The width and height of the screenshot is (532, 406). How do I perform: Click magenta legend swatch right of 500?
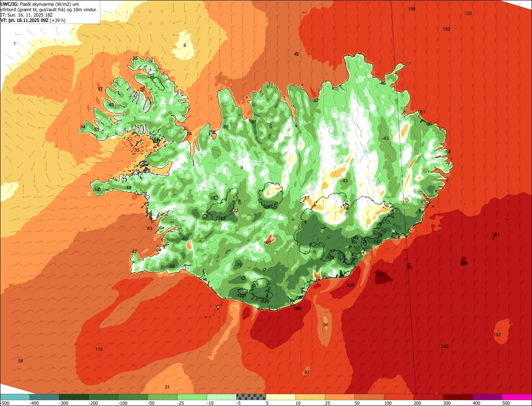coord(517,397)
